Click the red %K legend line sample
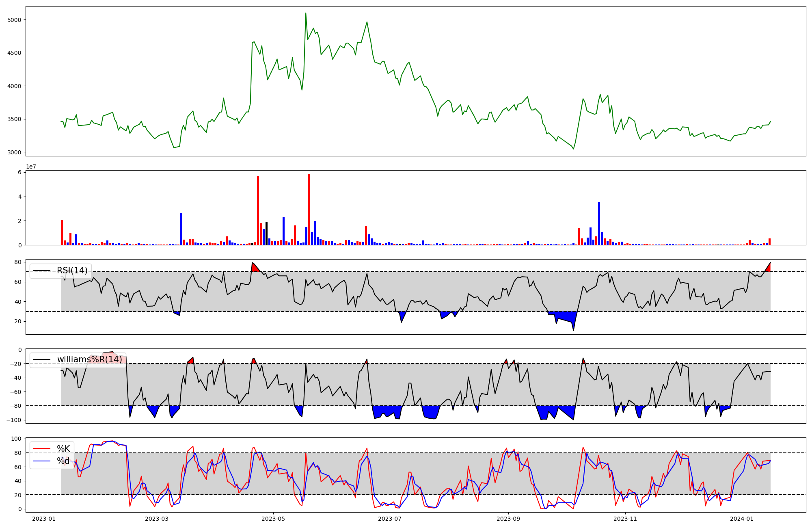 [42, 449]
